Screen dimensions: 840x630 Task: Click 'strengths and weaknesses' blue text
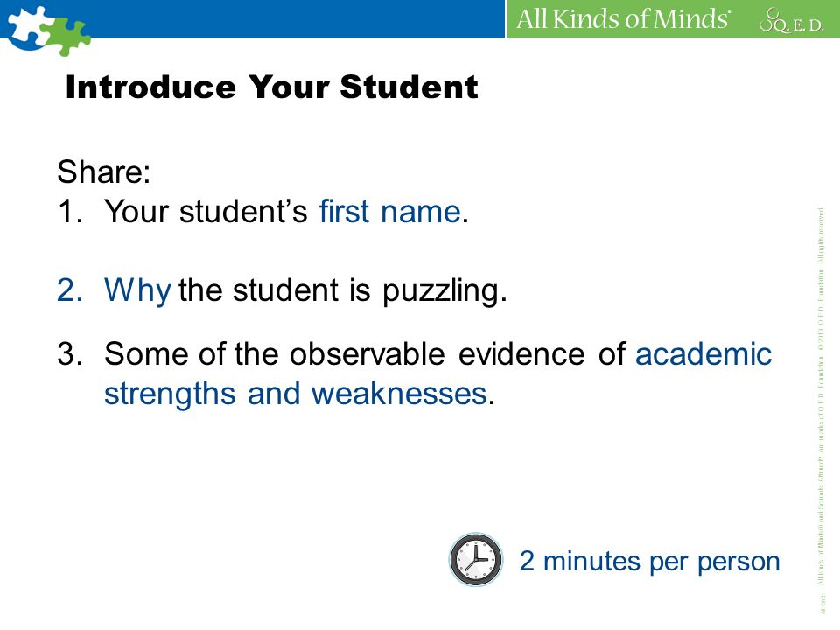[x=295, y=395]
